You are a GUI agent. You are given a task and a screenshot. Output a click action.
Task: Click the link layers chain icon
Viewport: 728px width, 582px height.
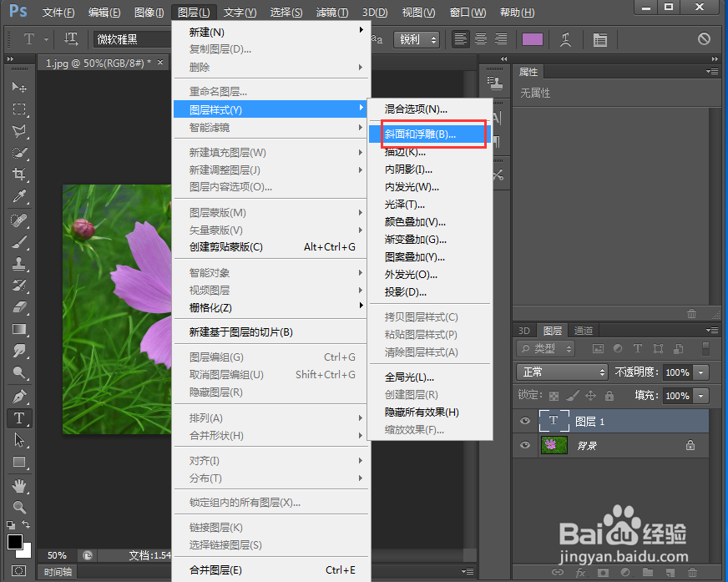558,573
